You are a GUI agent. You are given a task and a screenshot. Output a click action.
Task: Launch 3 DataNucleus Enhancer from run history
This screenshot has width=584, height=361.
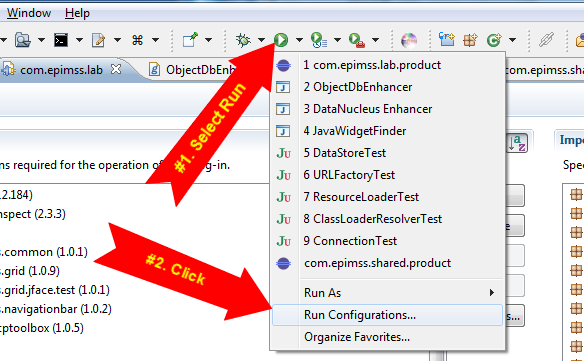[x=387, y=109]
